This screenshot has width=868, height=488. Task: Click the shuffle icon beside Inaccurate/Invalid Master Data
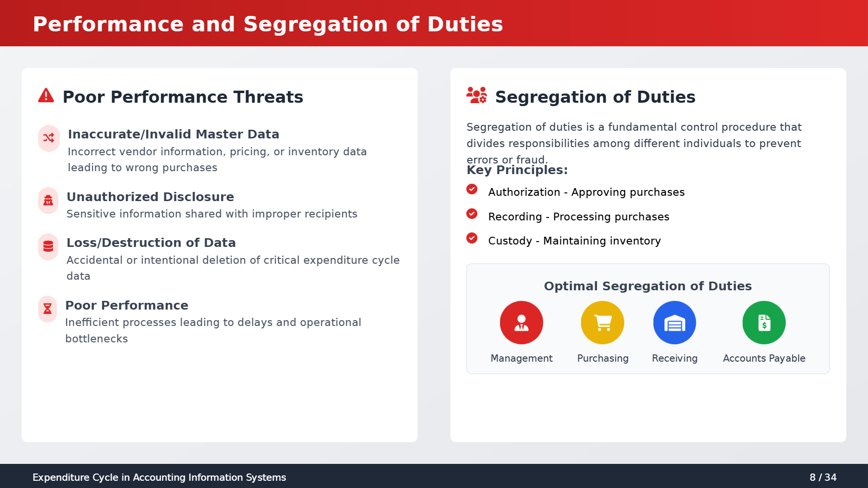pyautogui.click(x=49, y=138)
